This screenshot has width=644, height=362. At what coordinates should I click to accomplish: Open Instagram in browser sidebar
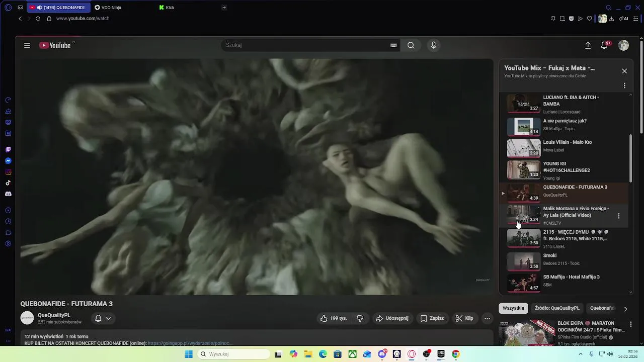(8, 172)
